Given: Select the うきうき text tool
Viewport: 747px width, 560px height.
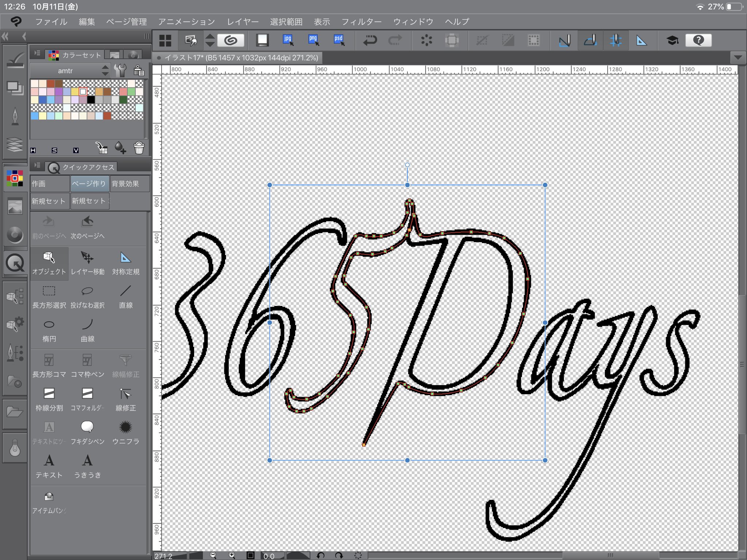Looking at the screenshot, I should coord(88,466).
